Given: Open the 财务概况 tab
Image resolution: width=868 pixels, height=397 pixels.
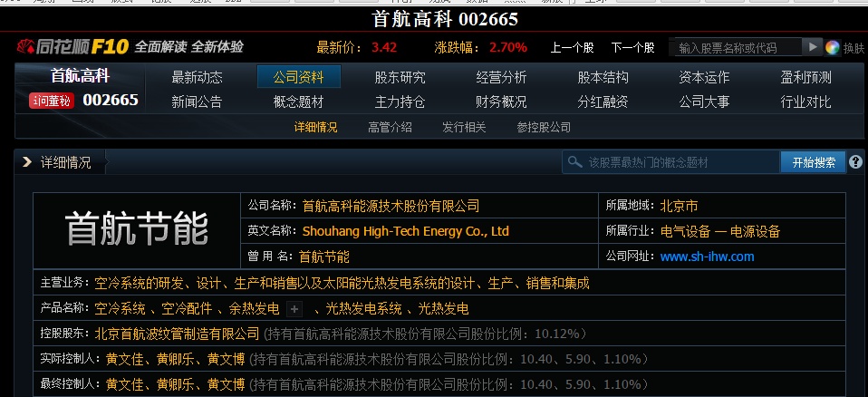Looking at the screenshot, I should tap(501, 102).
